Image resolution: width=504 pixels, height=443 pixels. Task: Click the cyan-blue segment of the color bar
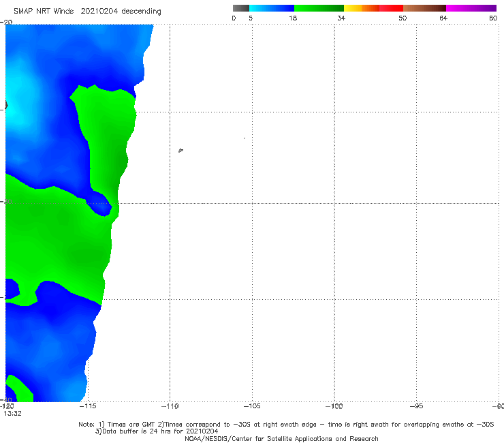tap(272, 8)
